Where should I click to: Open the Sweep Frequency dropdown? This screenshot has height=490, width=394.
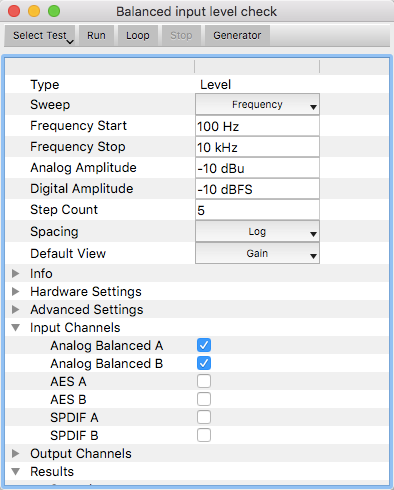tap(257, 105)
